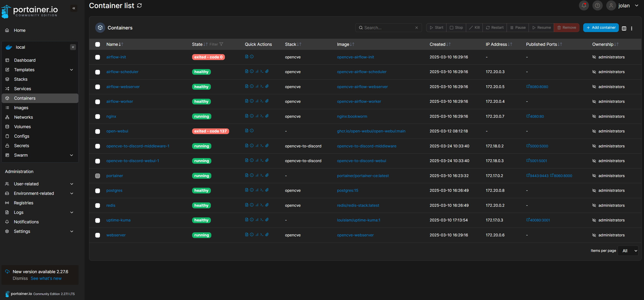Open the nginx:bookworm image link
Image resolution: width=644 pixels, height=300 pixels.
[x=352, y=116]
